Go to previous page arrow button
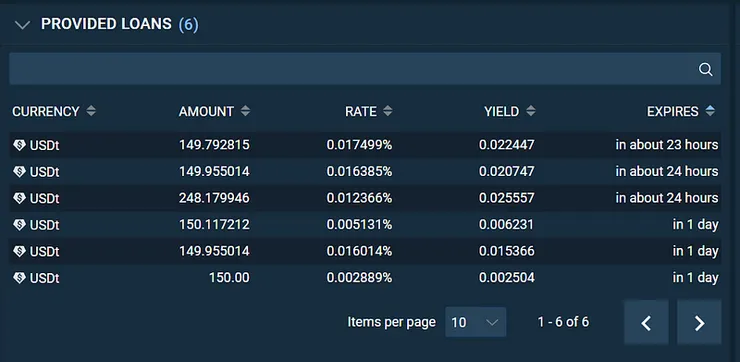The height and width of the screenshot is (362, 740). (x=646, y=323)
